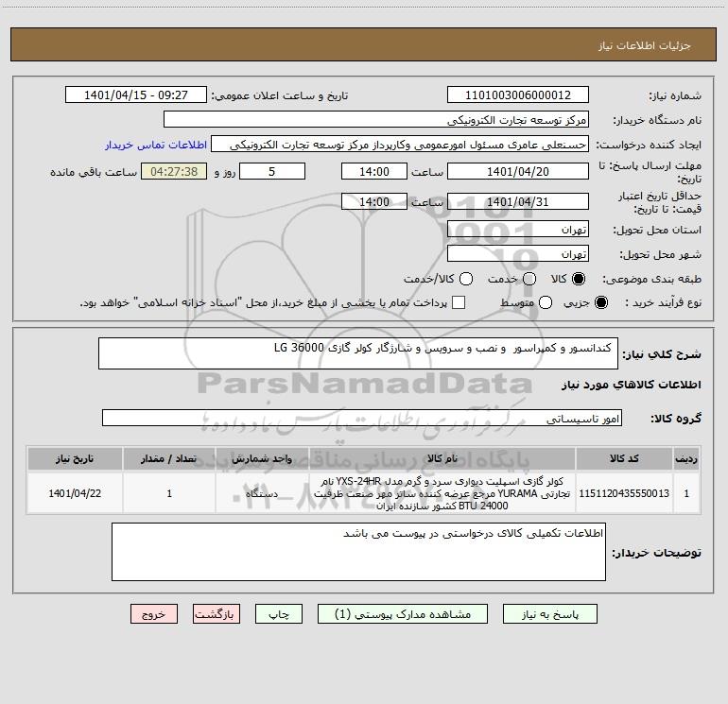
Task: Open the اطلاعات تماس خریدار link
Action: [156, 145]
